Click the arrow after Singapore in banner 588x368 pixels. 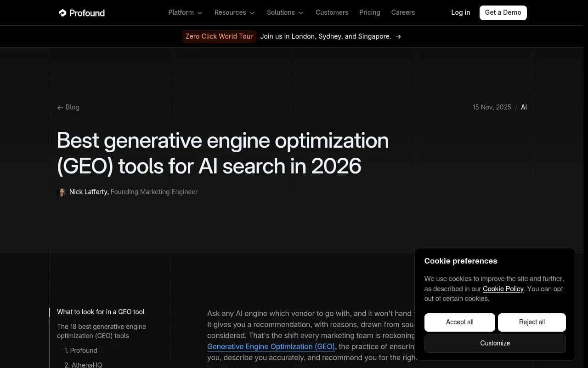[398, 37]
